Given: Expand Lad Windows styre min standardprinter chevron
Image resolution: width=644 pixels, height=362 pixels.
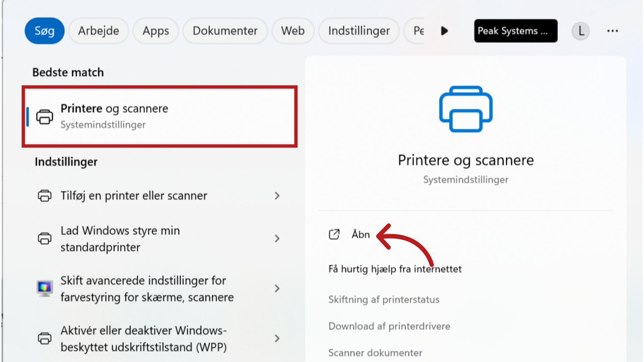Looking at the screenshot, I should point(277,239).
